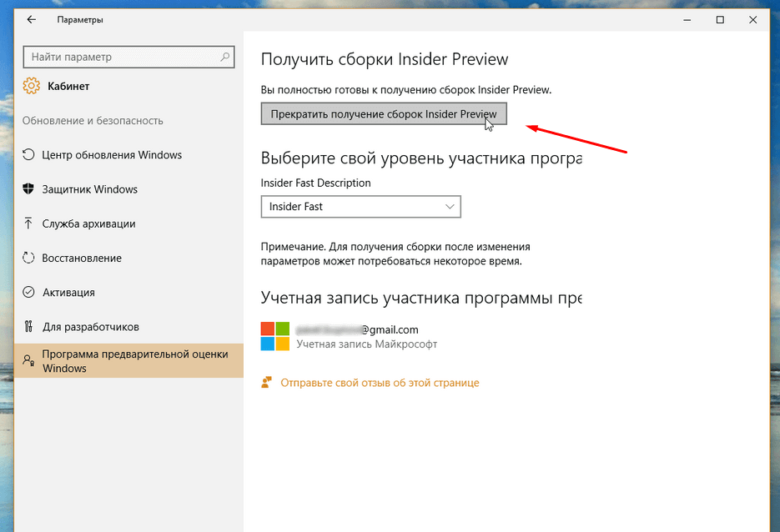Open the Insider Fast dropdown

click(360, 206)
